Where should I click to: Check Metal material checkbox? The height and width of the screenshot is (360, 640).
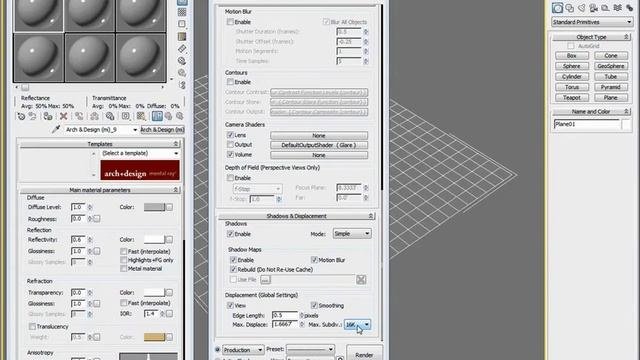(124, 269)
